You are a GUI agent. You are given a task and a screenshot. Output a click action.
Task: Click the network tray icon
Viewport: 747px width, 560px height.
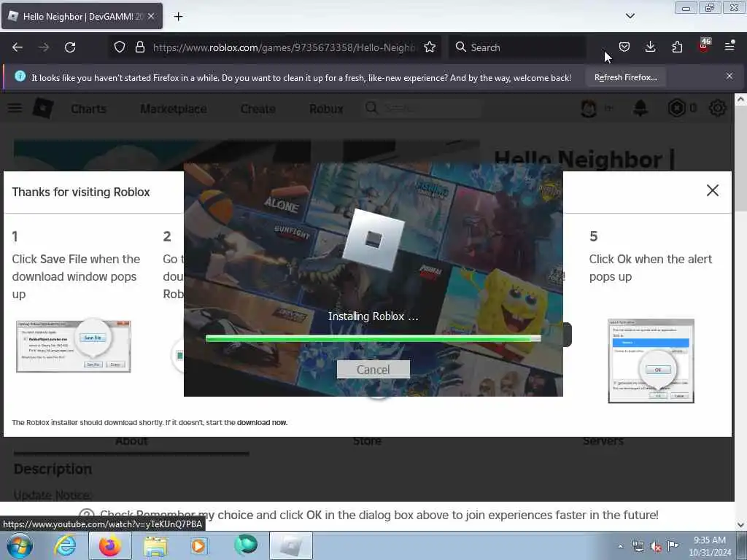point(638,547)
